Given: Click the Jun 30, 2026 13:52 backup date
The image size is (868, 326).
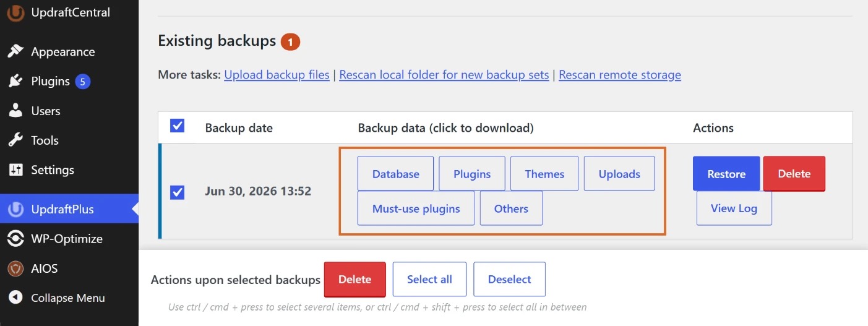Looking at the screenshot, I should 258,191.
